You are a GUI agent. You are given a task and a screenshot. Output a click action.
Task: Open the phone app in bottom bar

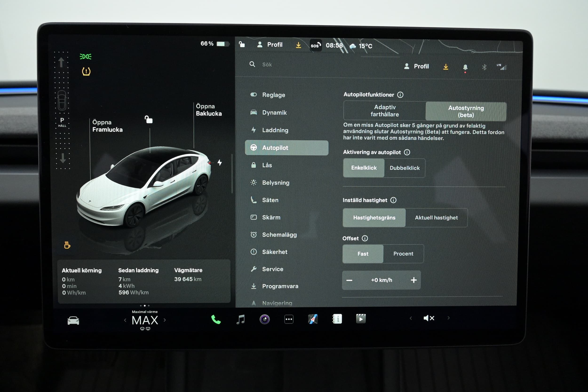click(x=216, y=320)
